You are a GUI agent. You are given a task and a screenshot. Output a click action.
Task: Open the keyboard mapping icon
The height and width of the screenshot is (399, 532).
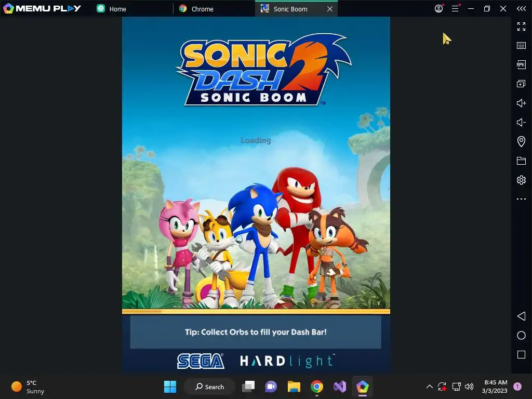[x=521, y=46]
